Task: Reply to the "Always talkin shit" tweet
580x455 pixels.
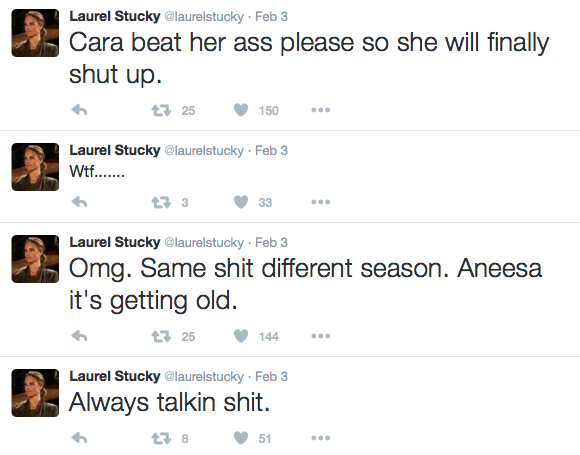Action: click(x=79, y=438)
